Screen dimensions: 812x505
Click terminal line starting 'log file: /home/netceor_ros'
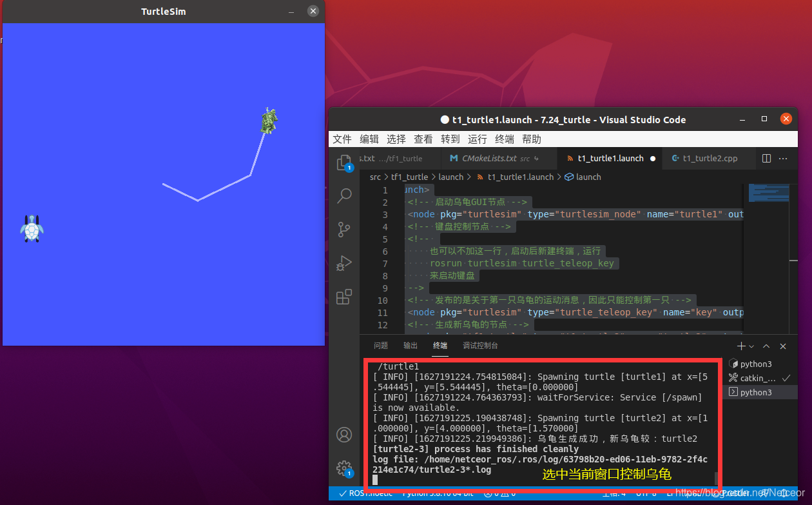pos(540,464)
